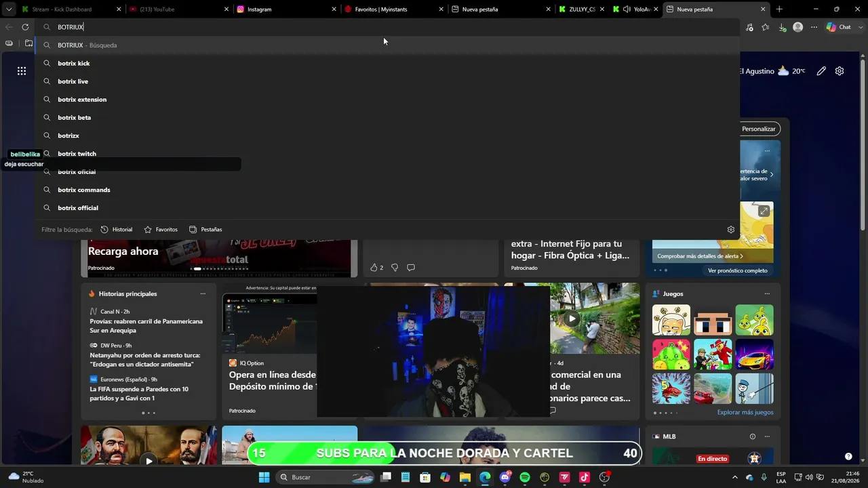Open the browser favorites star list
This screenshot has height=488, width=868.
(x=766, y=27)
